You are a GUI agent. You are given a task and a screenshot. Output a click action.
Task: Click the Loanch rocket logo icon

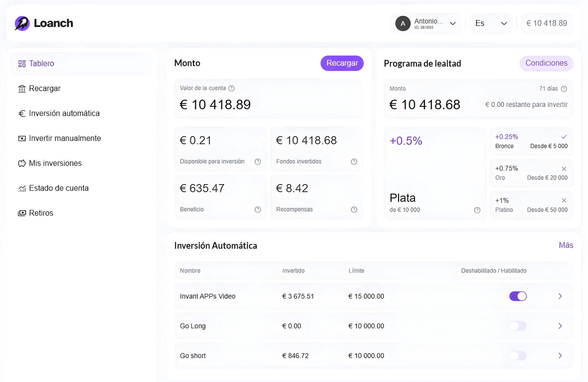(x=22, y=23)
